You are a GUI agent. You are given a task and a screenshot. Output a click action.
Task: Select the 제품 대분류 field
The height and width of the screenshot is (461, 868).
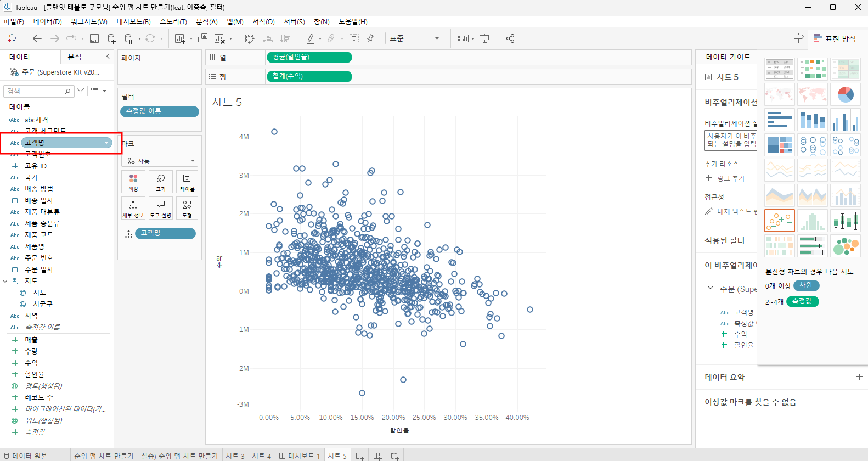pos(42,212)
